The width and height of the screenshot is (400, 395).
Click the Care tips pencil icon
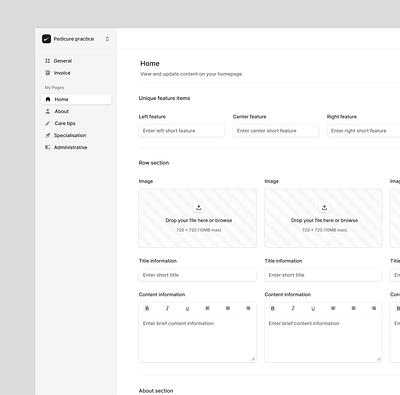click(x=48, y=123)
